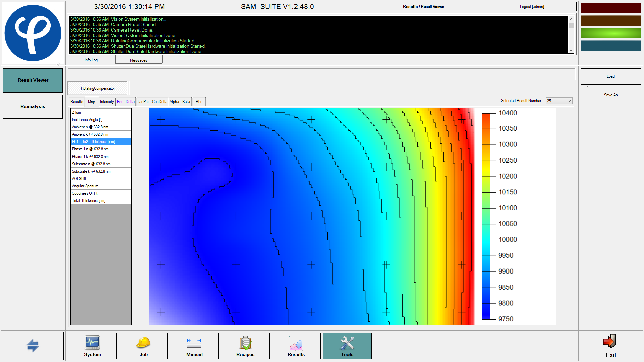Select the RotatingCompensator tab
This screenshot has width=644, height=362.
pos(98,88)
